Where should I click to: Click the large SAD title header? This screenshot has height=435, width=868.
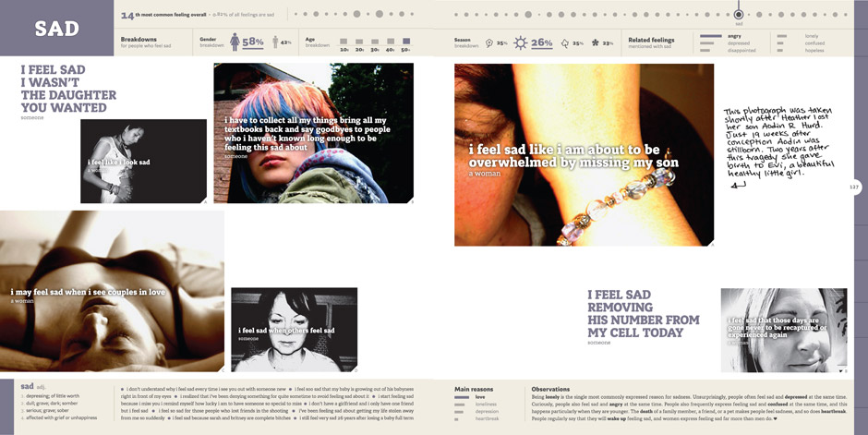click(x=57, y=29)
